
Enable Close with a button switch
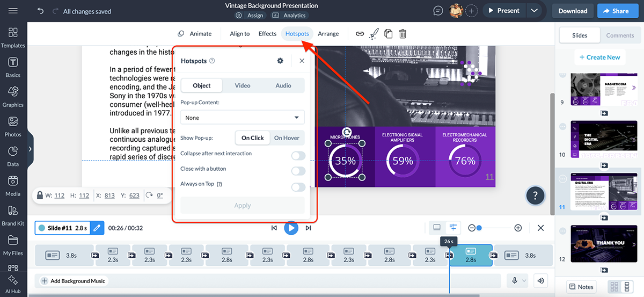pos(298,171)
